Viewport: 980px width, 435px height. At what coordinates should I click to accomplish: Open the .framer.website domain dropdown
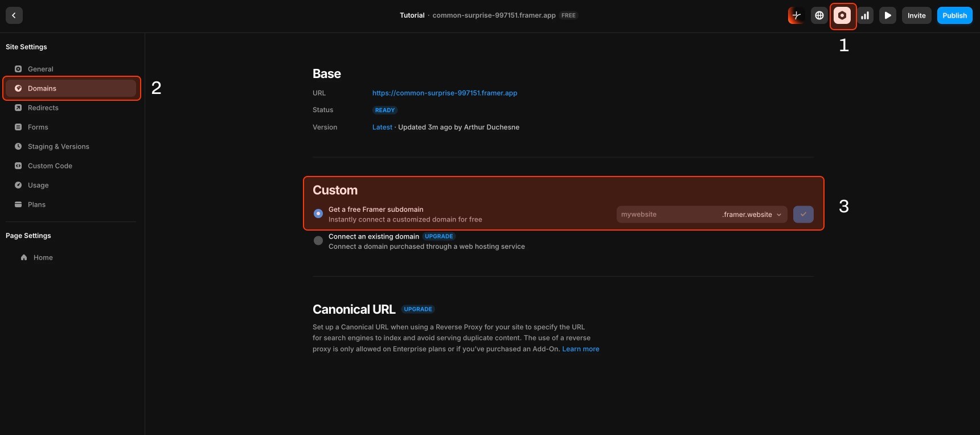pyautogui.click(x=752, y=214)
